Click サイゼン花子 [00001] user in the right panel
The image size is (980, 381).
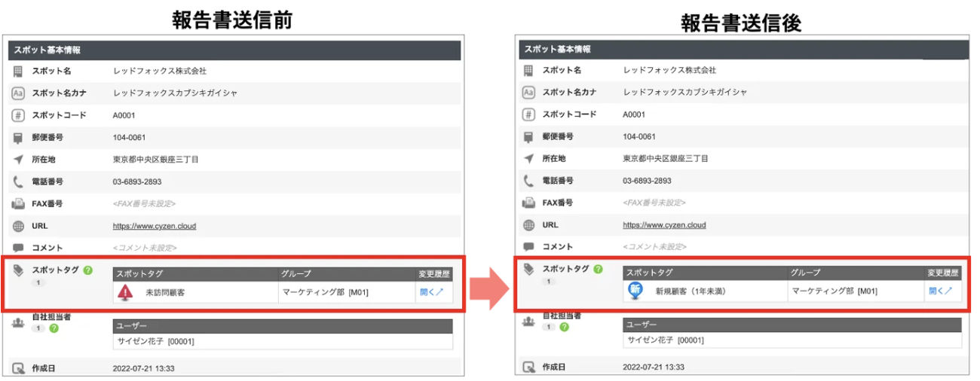(x=666, y=340)
